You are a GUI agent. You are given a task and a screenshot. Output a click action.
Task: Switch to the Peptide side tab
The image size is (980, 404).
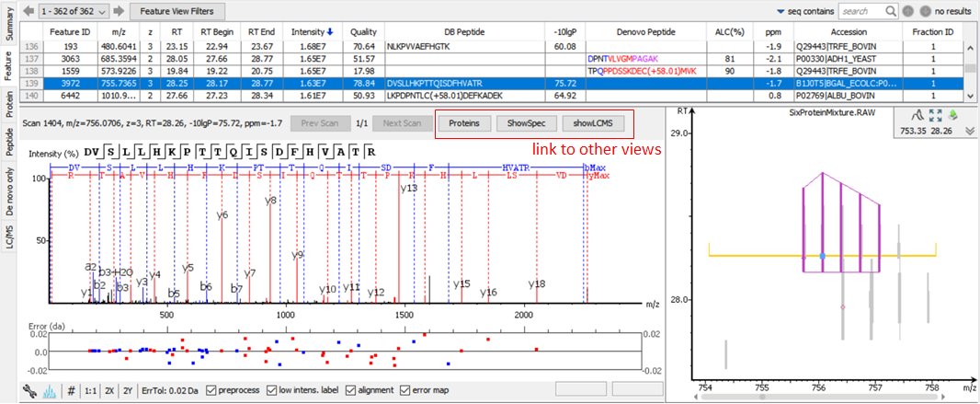tap(9, 143)
